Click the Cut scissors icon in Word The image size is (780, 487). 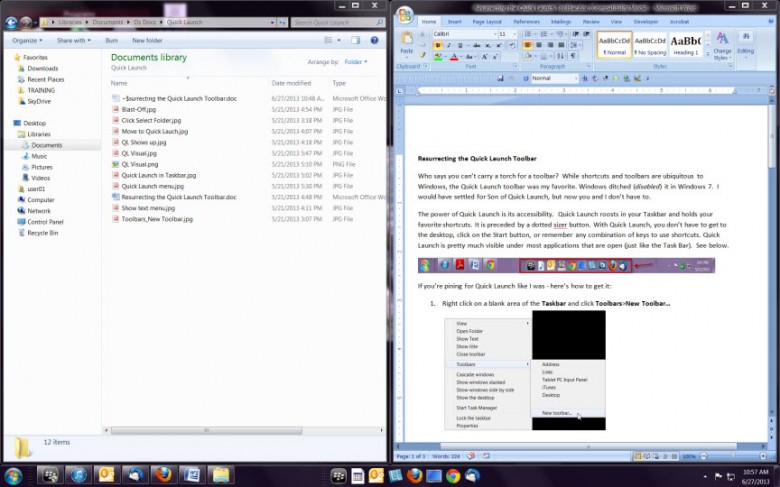(422, 34)
